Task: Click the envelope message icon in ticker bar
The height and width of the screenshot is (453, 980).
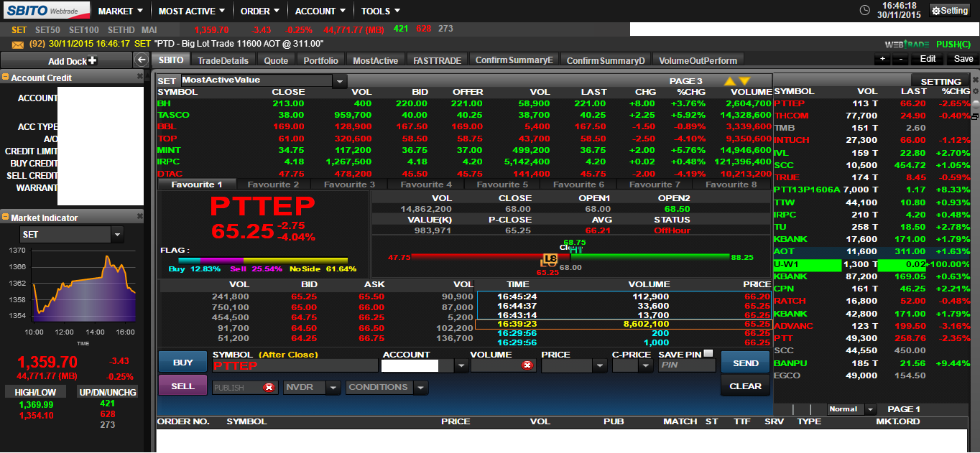Action: tap(17, 43)
